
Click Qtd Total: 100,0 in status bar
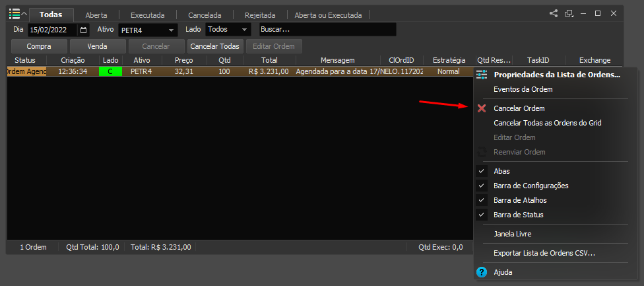coord(92,247)
